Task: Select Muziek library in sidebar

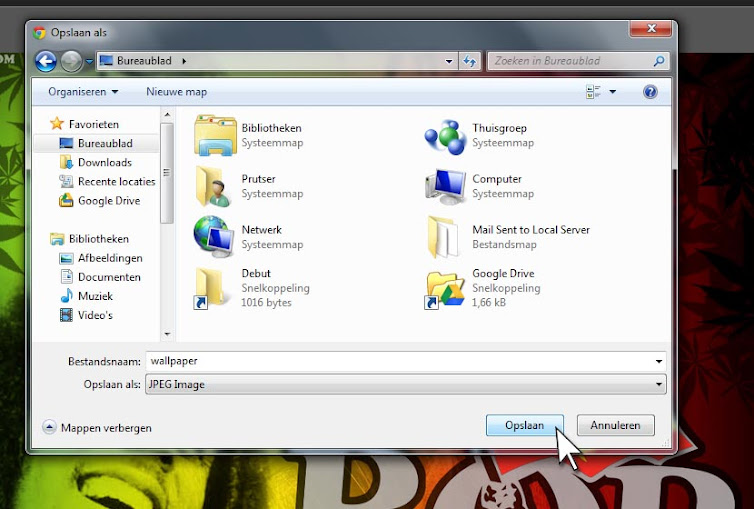Action: tap(95, 296)
